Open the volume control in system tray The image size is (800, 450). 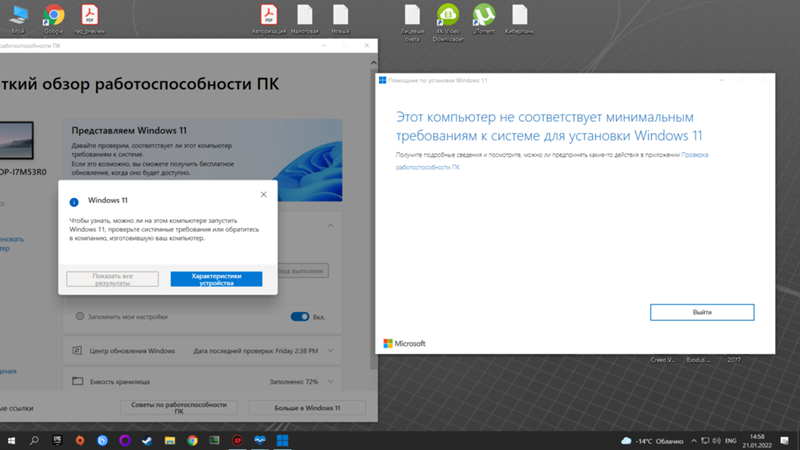point(716,441)
